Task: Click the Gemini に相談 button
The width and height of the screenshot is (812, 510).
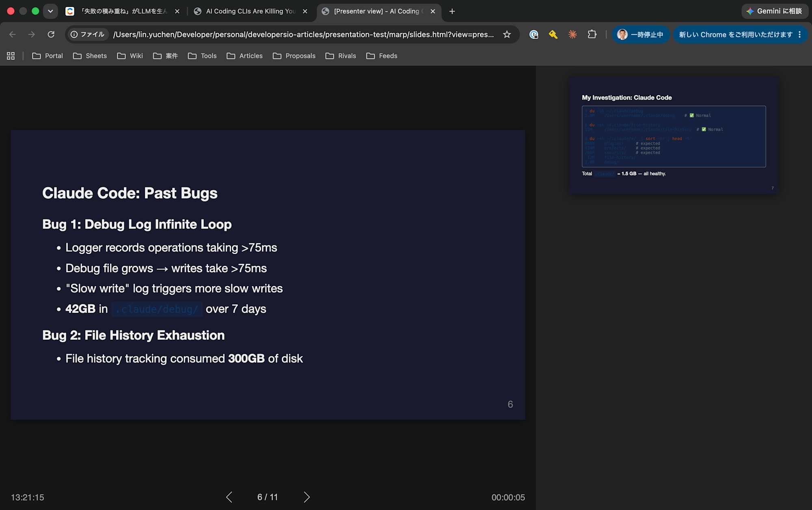Action: pyautogui.click(x=775, y=11)
